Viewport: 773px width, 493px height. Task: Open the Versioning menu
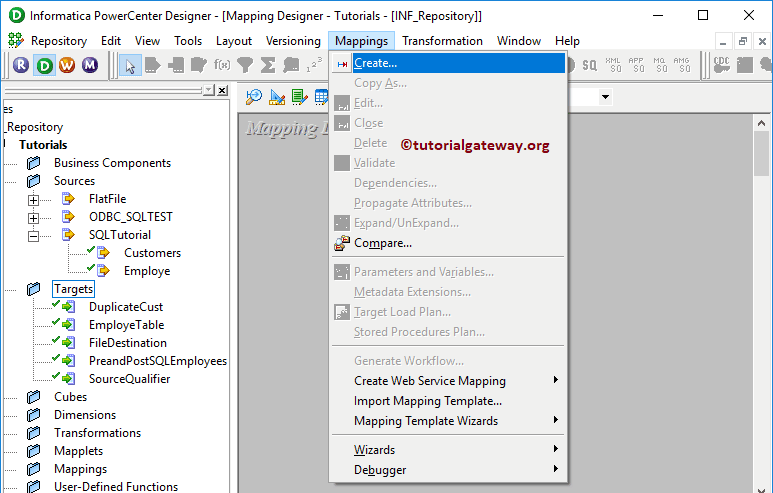pyautogui.click(x=293, y=41)
